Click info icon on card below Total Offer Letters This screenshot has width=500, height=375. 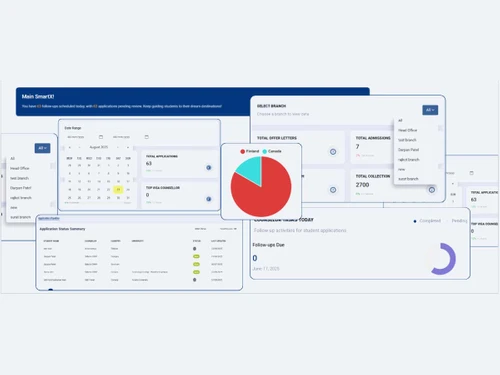[333, 190]
